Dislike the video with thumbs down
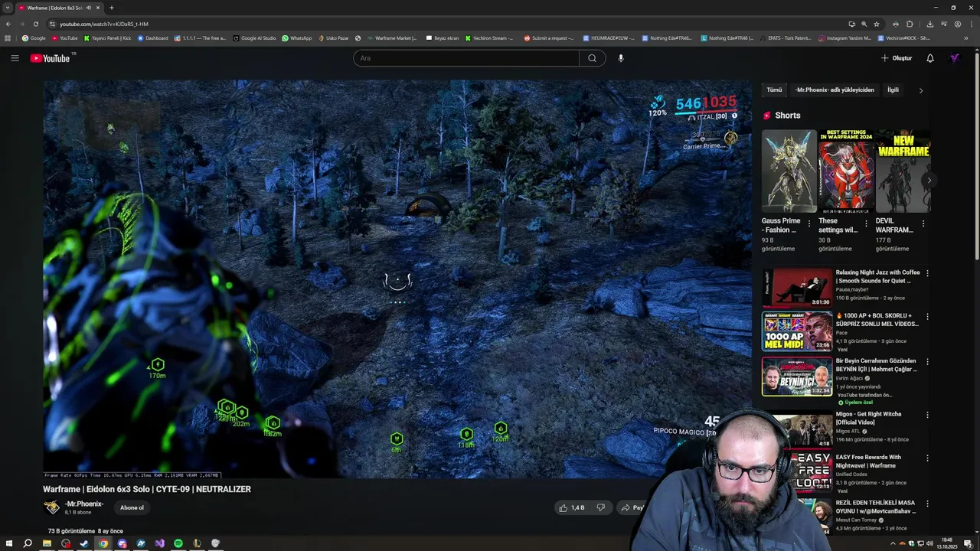980x551 pixels. click(601, 507)
